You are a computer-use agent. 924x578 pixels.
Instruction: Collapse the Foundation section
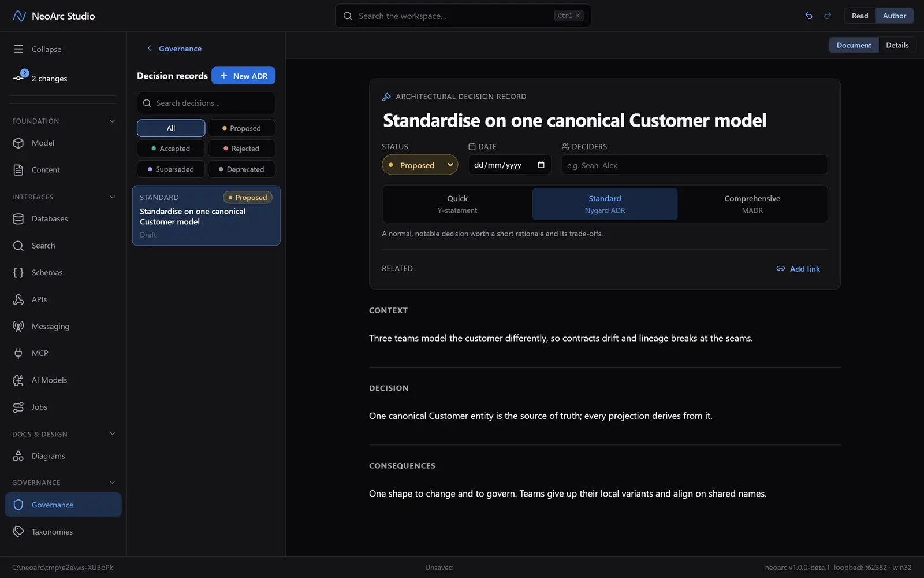(x=113, y=121)
